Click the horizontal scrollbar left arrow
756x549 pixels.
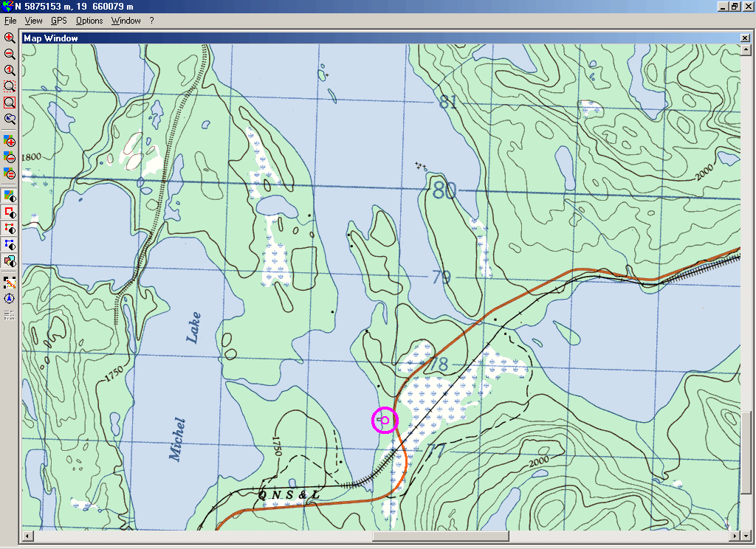[27, 536]
